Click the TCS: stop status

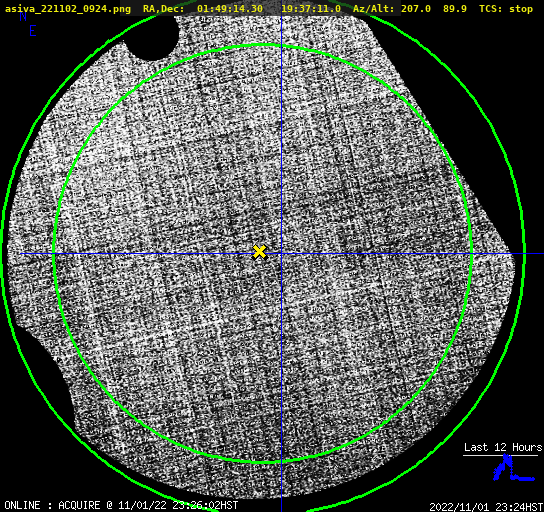[506, 9]
